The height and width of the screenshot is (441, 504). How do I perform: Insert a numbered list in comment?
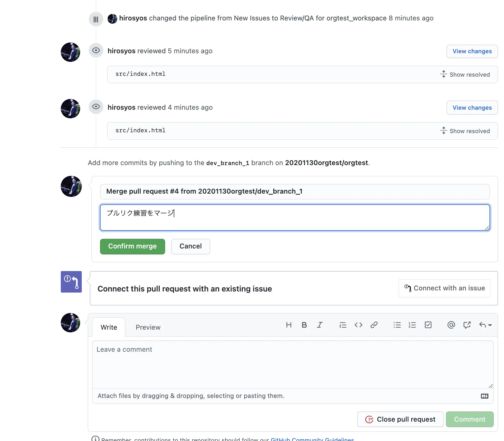412,325
